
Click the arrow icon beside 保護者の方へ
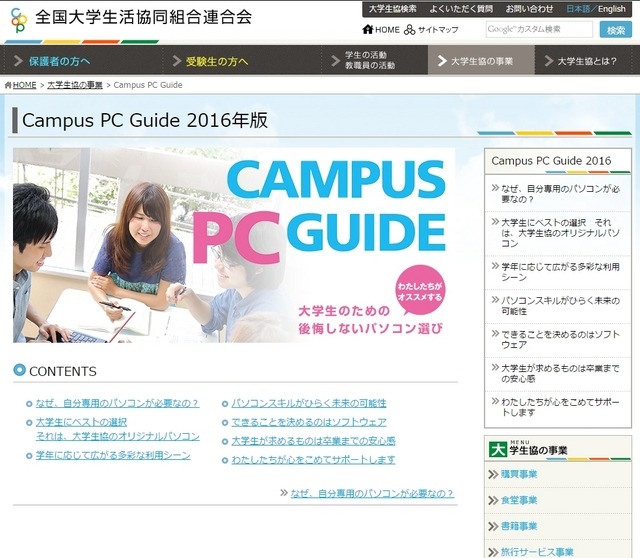pos(18,61)
